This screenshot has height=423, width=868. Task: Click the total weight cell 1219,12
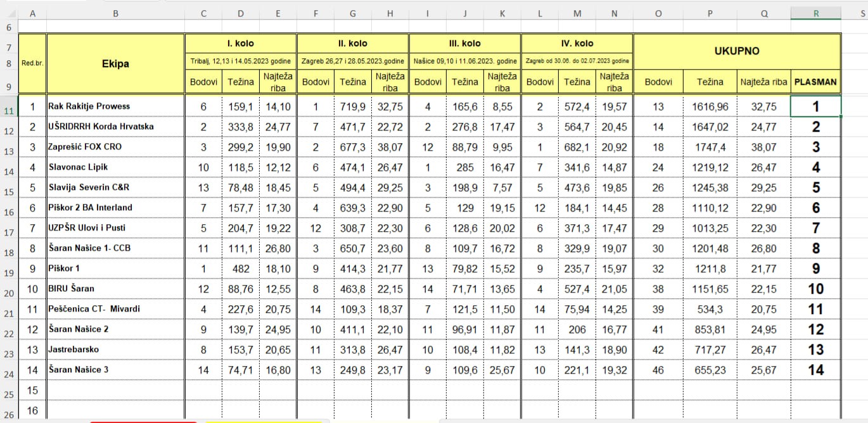pos(710,167)
